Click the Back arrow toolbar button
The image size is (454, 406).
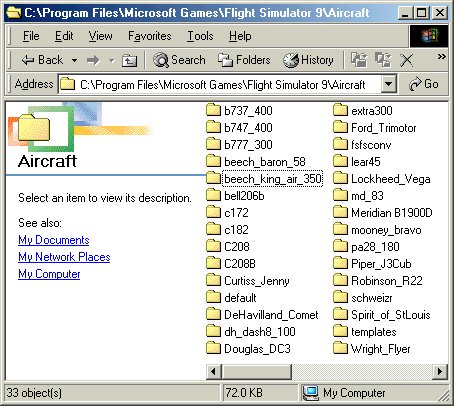tap(42, 60)
